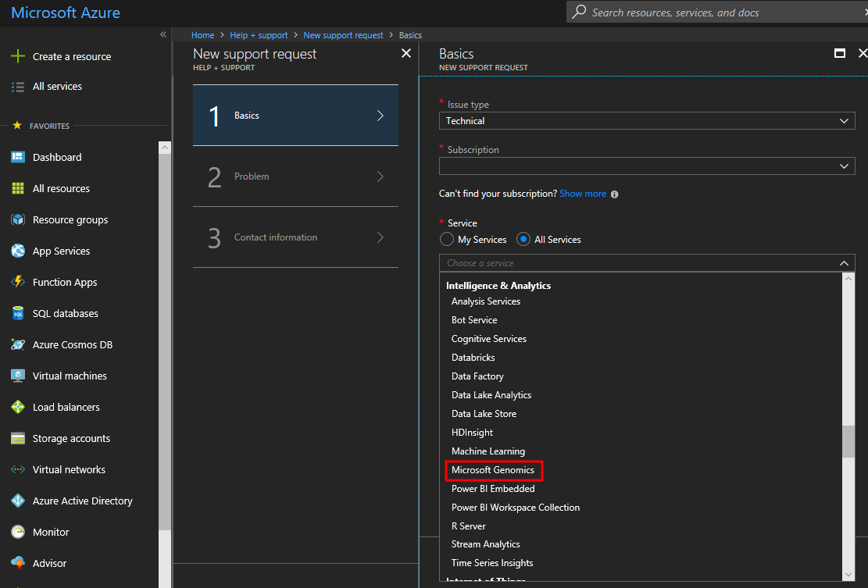Click the Show more link

coord(583,194)
